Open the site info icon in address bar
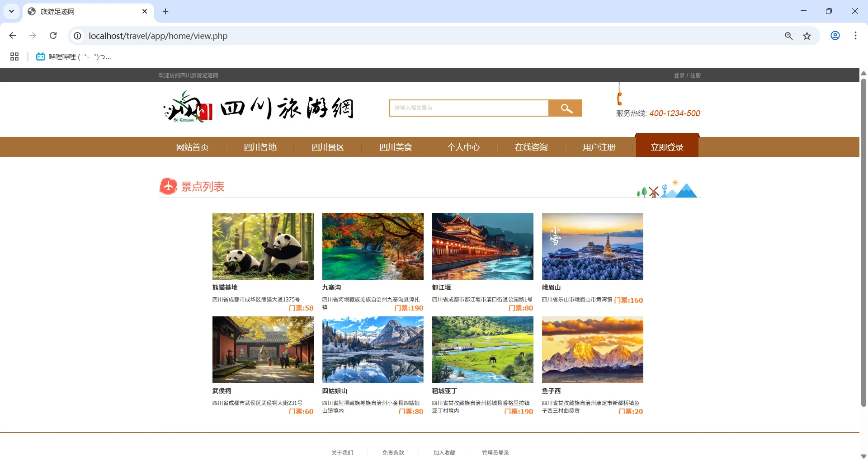Viewport: 868px width, 461px height. point(77,36)
